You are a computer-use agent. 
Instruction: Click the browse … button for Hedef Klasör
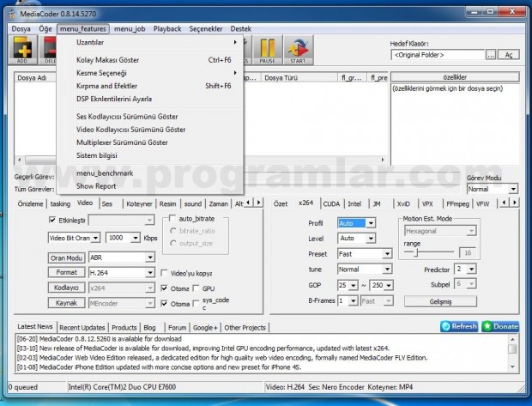[491, 55]
